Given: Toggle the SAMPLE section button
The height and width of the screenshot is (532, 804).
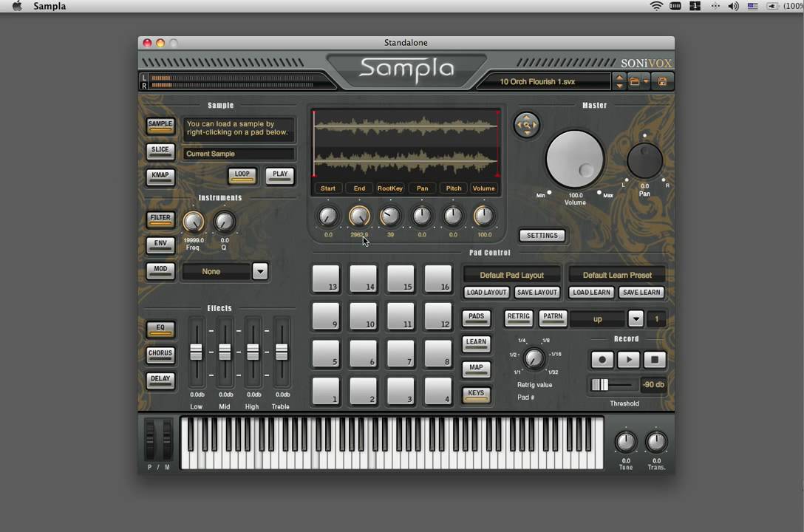Looking at the screenshot, I should click(160, 126).
